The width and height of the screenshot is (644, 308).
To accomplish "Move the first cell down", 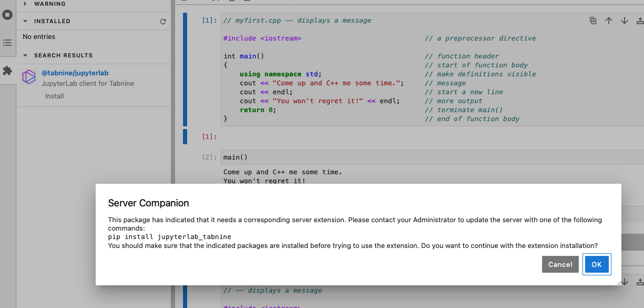I will click(625, 21).
